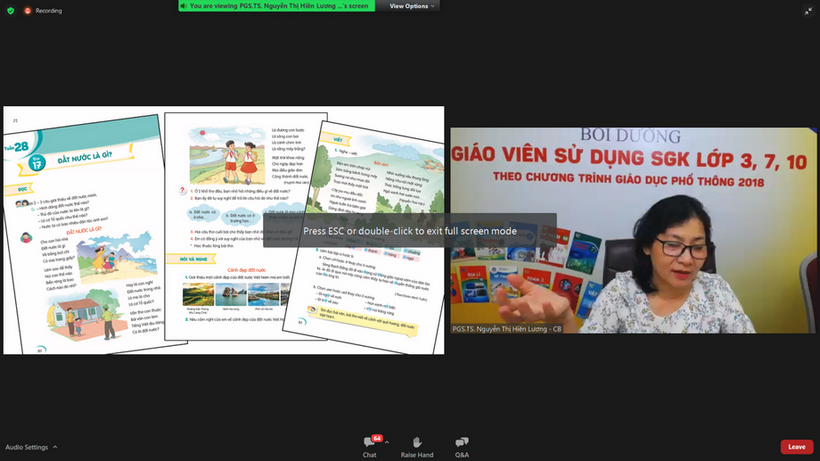The image size is (820, 461).
Task: Exit full screen using the top-right arrows icon
Action: (x=808, y=10)
